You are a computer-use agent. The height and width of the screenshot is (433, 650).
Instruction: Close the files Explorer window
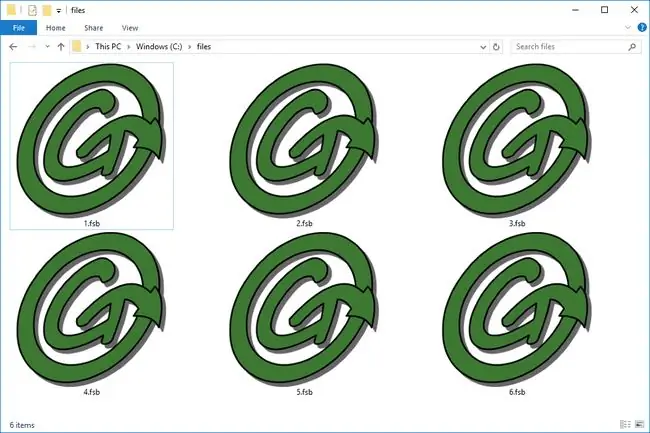pyautogui.click(x=635, y=10)
